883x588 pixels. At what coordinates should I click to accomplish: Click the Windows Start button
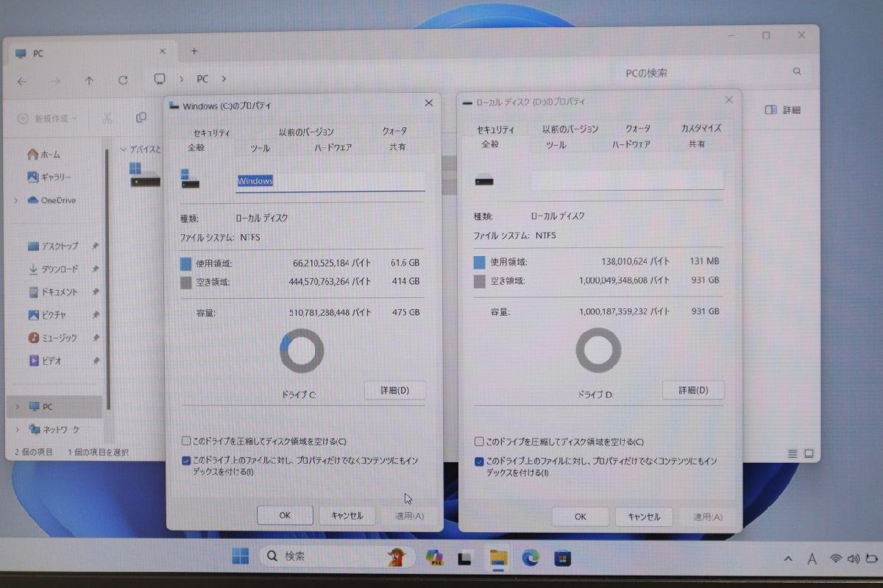pos(240,556)
